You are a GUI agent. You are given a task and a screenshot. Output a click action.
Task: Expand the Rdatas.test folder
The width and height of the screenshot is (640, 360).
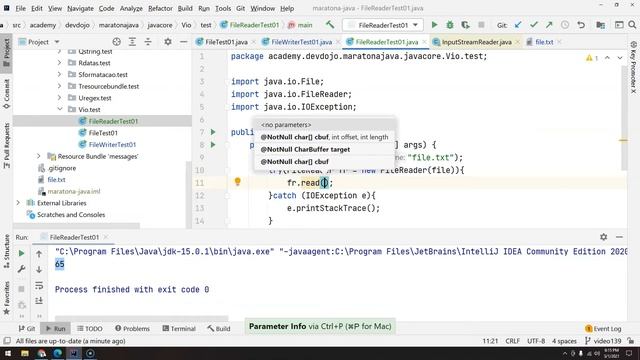click(60, 63)
